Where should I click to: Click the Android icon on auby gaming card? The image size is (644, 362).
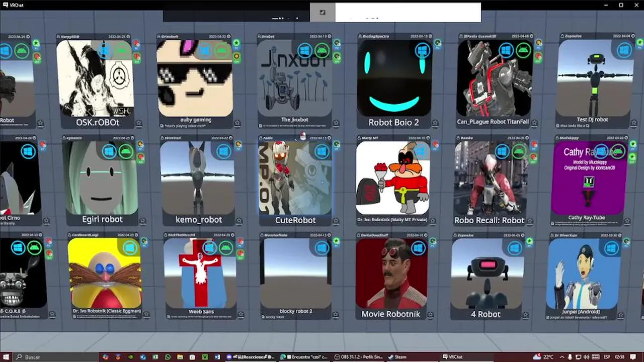click(x=221, y=50)
